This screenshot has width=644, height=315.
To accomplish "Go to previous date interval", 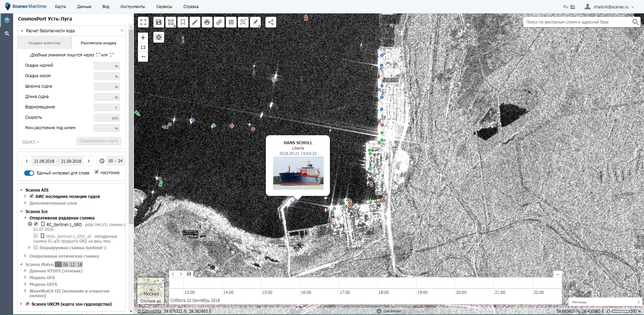I will click(27, 161).
